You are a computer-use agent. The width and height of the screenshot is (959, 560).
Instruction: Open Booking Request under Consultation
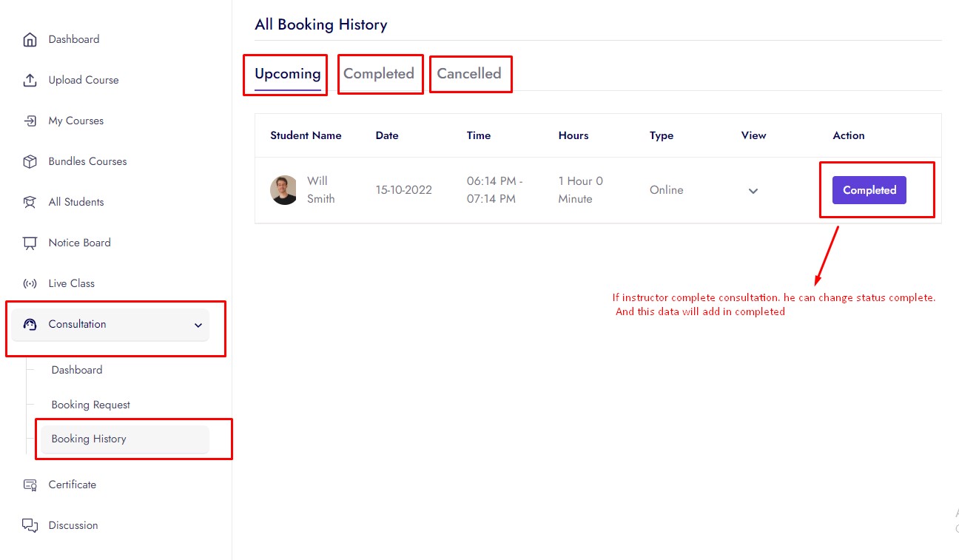[90, 405]
